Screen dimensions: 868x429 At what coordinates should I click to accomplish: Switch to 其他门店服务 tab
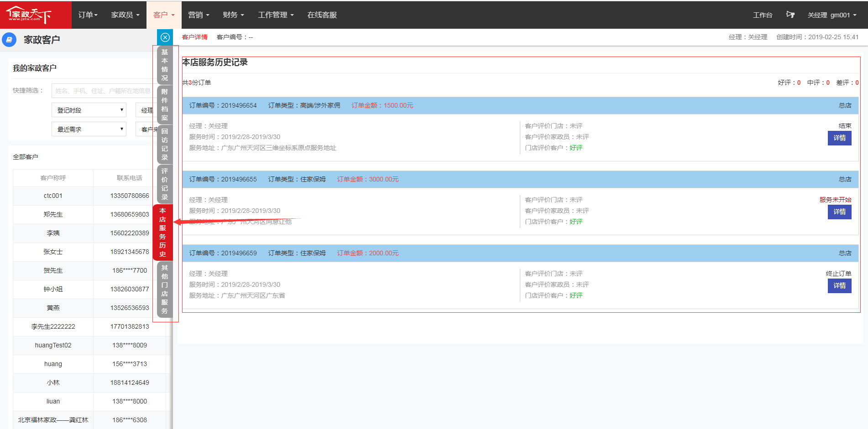pyautogui.click(x=165, y=289)
